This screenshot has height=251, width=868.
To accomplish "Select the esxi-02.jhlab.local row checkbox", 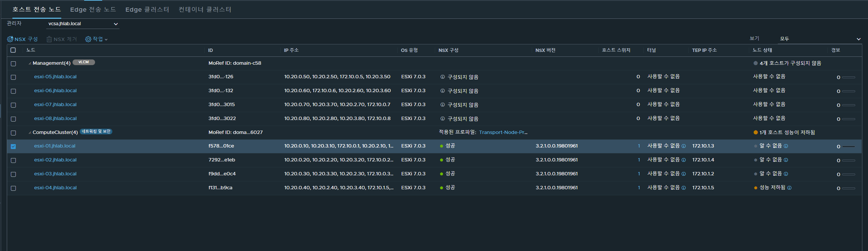I will coord(13,160).
